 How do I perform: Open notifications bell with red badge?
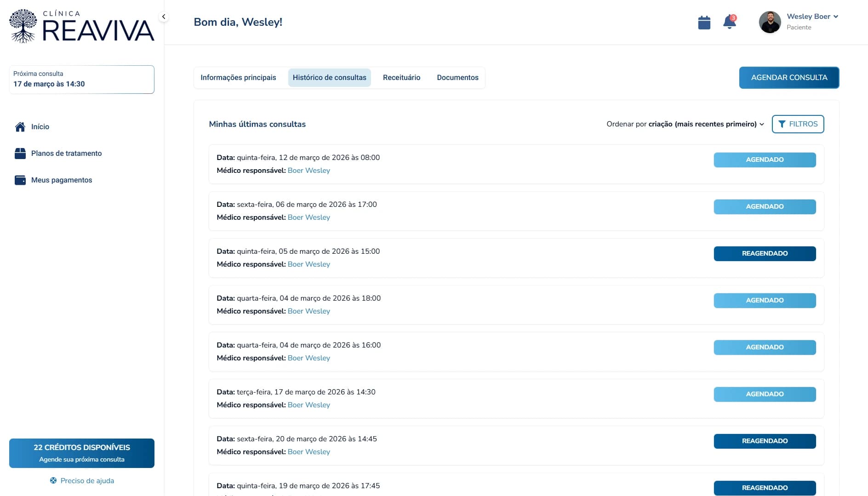729,22
